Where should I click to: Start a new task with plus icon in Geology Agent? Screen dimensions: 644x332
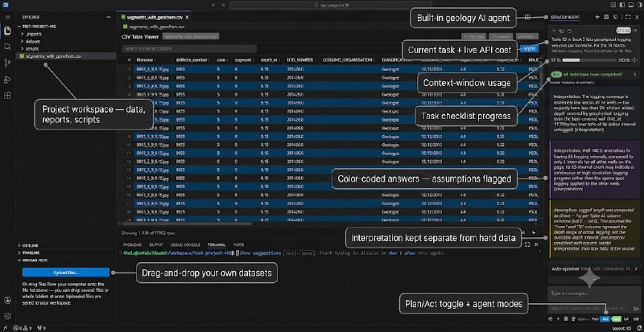click(597, 17)
